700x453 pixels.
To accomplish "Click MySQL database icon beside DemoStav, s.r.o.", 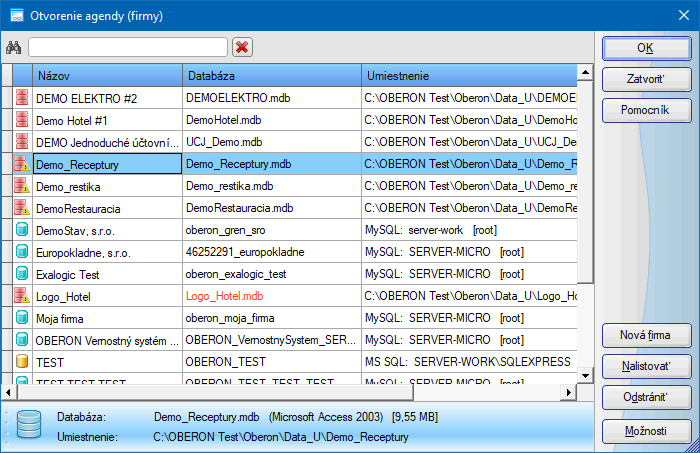I will [22, 230].
